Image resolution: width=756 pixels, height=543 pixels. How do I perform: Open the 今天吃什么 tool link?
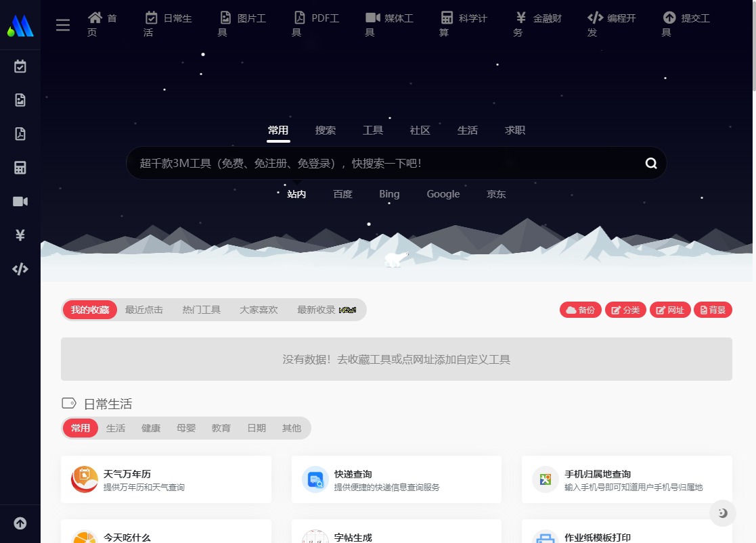[166, 532]
